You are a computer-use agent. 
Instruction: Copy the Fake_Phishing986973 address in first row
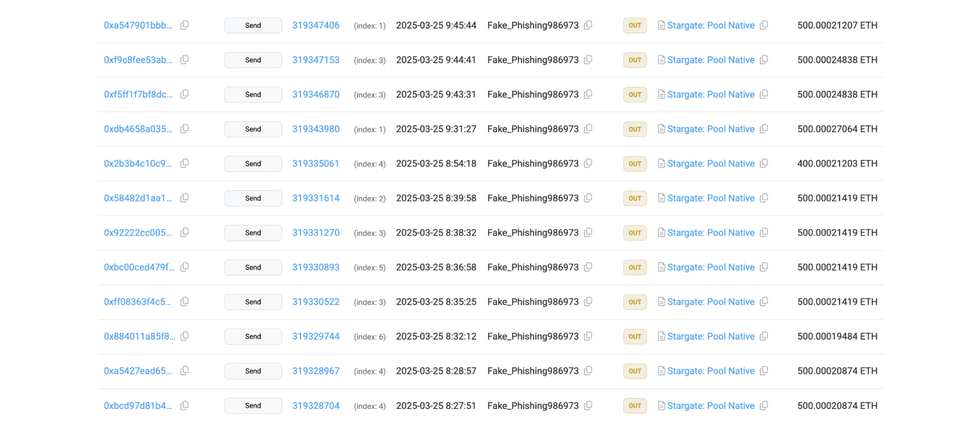pyautogui.click(x=588, y=25)
